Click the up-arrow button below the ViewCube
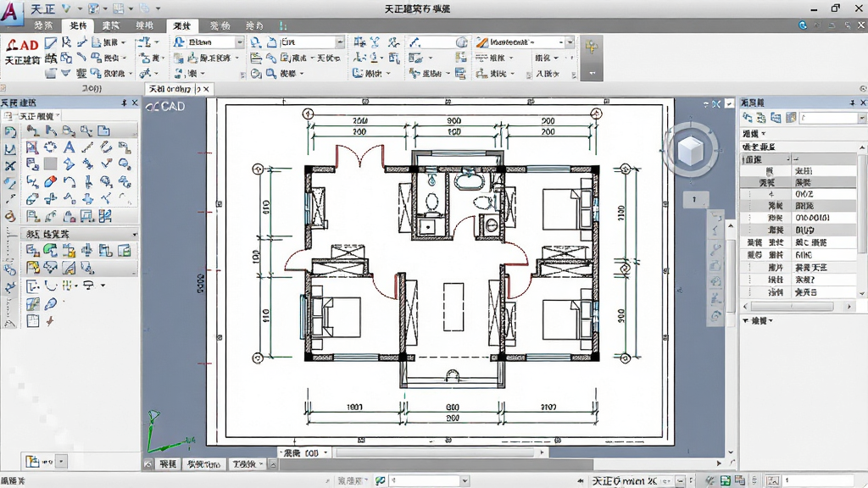868x488 pixels. [x=694, y=199]
